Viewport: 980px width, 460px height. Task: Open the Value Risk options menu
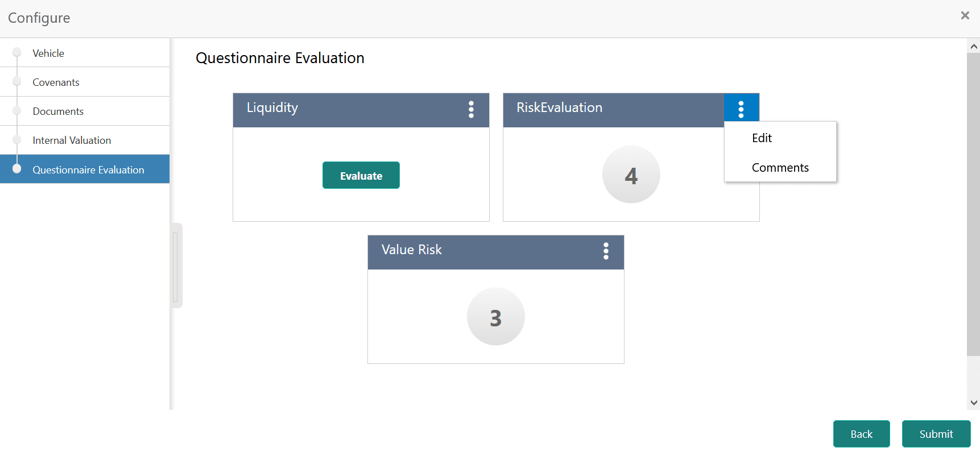606,252
